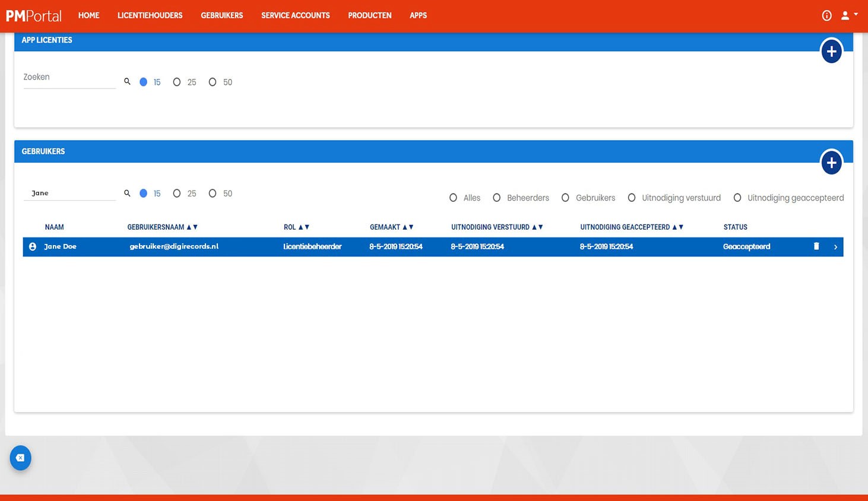Open the user account menu icon
The image size is (868, 501).
tap(849, 15)
